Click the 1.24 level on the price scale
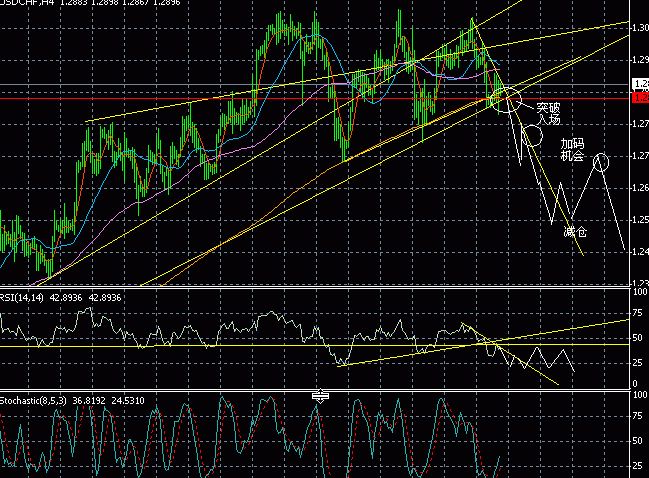Screen dimensions: 649x478 (x=640, y=251)
